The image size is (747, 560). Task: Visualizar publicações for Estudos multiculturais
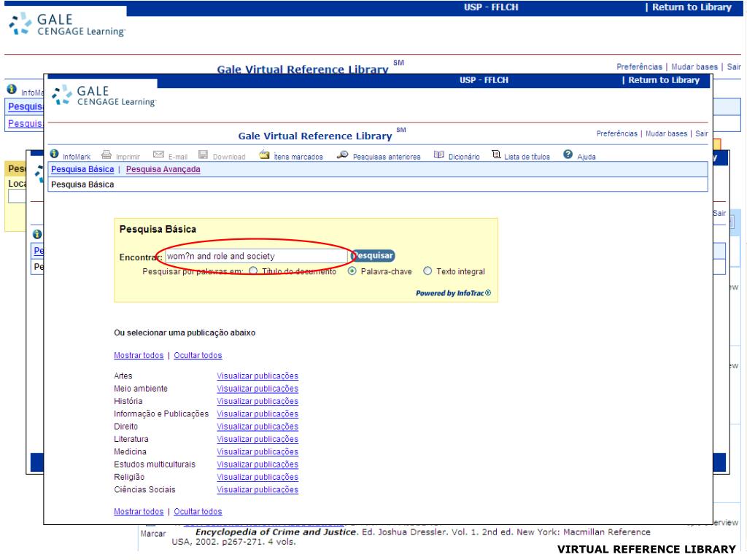(x=258, y=464)
